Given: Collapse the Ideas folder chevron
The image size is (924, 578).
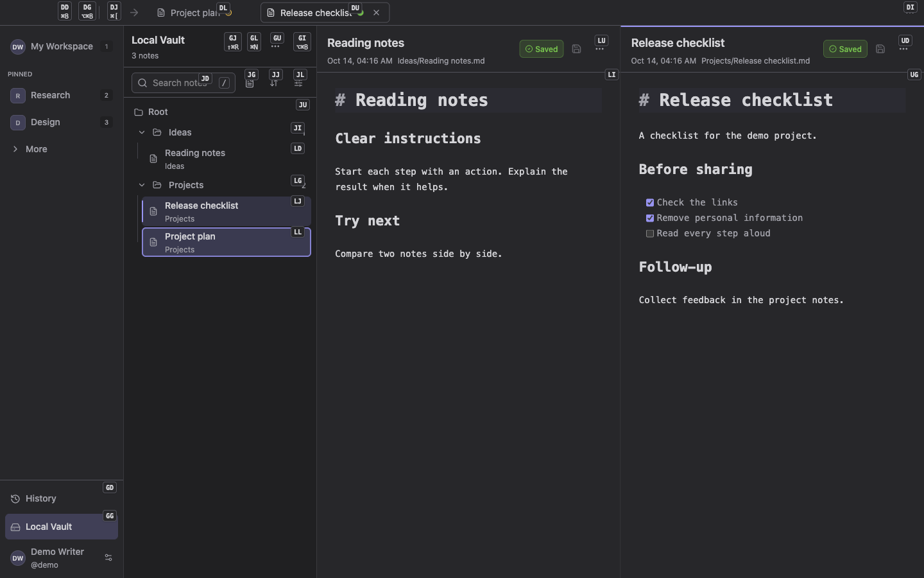Looking at the screenshot, I should pos(142,132).
